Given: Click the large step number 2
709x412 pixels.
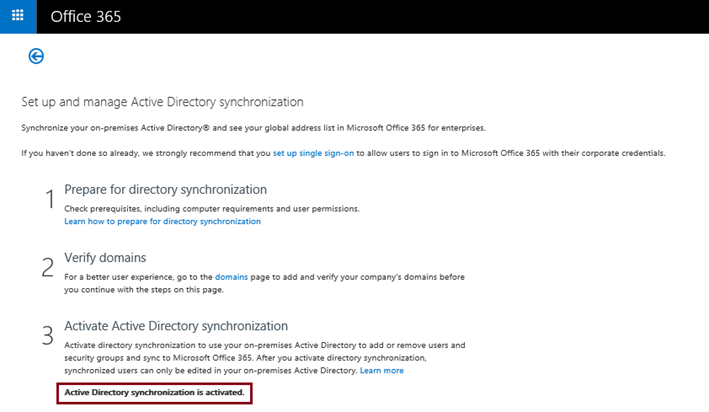Looking at the screenshot, I should click(x=48, y=267).
